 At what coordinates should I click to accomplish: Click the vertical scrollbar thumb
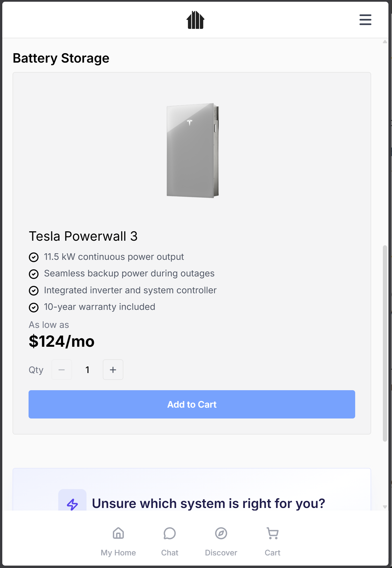[x=385, y=343]
